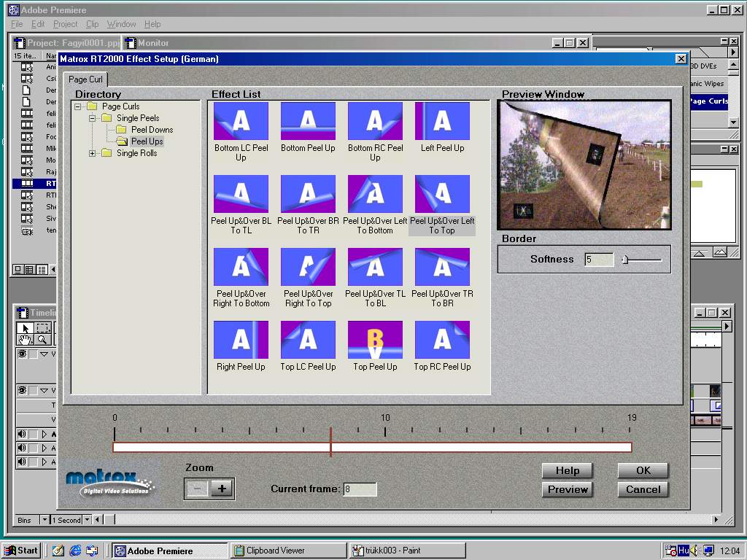Expand the first audio track triangle
The image size is (747, 560).
[x=44, y=434]
